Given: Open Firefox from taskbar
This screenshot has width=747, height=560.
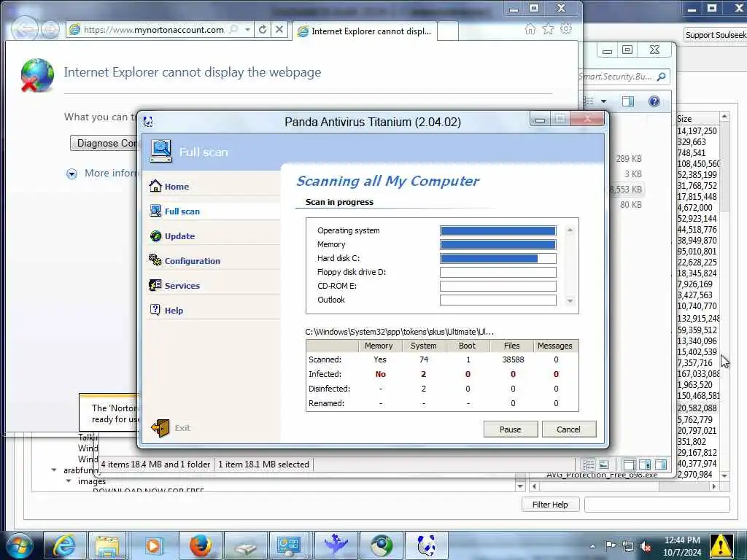Looking at the screenshot, I should tap(200, 545).
